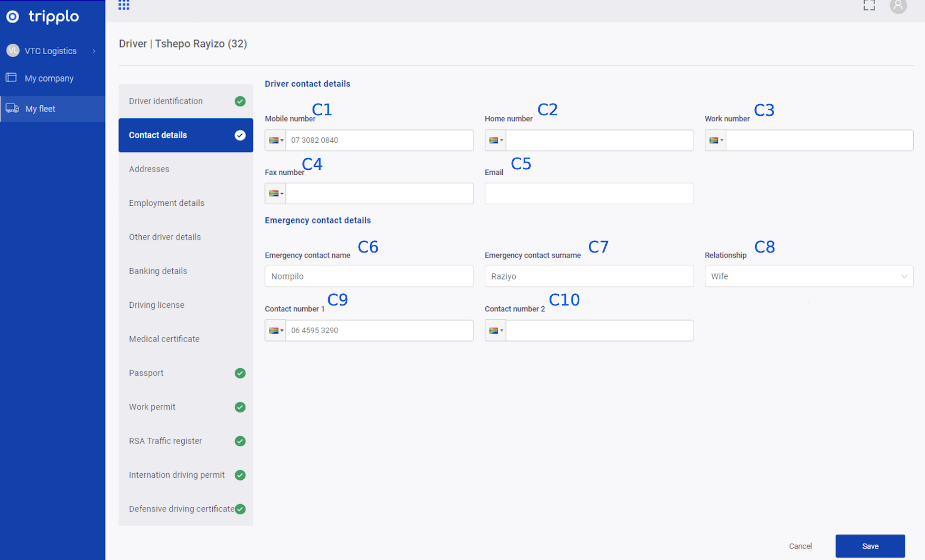Click the My company sidebar icon
The image size is (925, 560).
pyautogui.click(x=11, y=77)
